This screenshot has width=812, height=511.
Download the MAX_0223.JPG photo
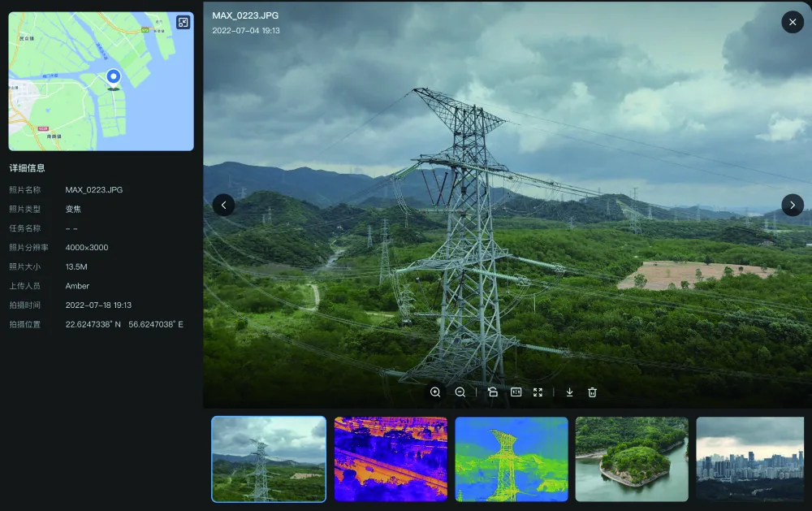point(570,392)
